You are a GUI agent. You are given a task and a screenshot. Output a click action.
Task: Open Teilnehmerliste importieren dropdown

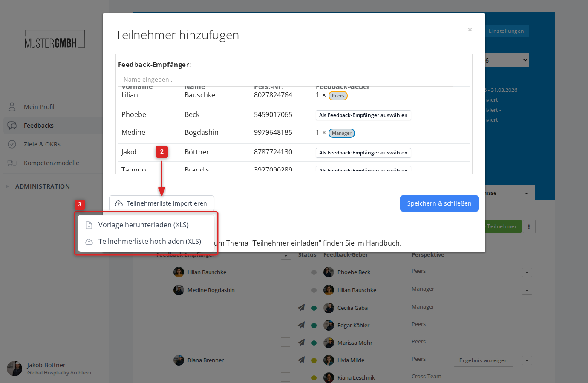point(161,203)
